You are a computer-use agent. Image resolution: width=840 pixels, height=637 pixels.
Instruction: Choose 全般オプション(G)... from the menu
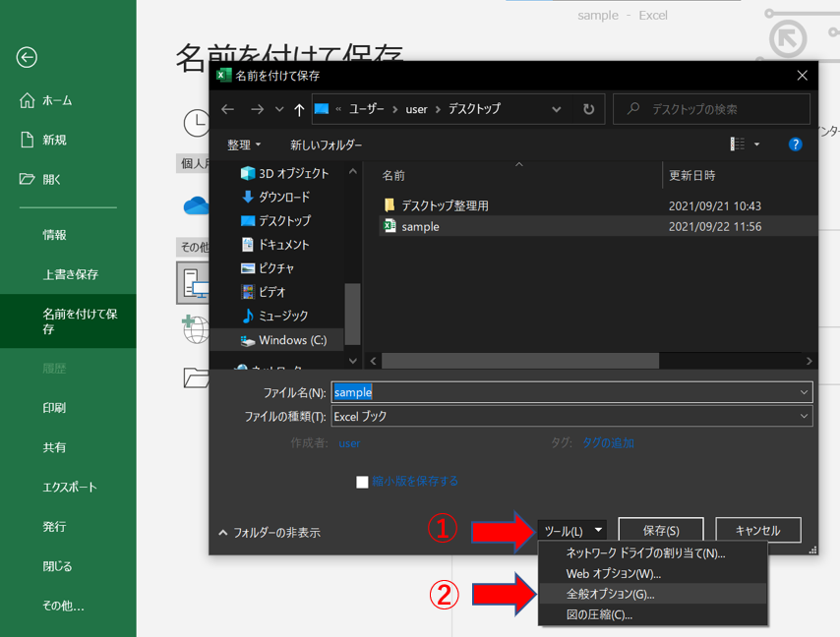tap(610, 594)
